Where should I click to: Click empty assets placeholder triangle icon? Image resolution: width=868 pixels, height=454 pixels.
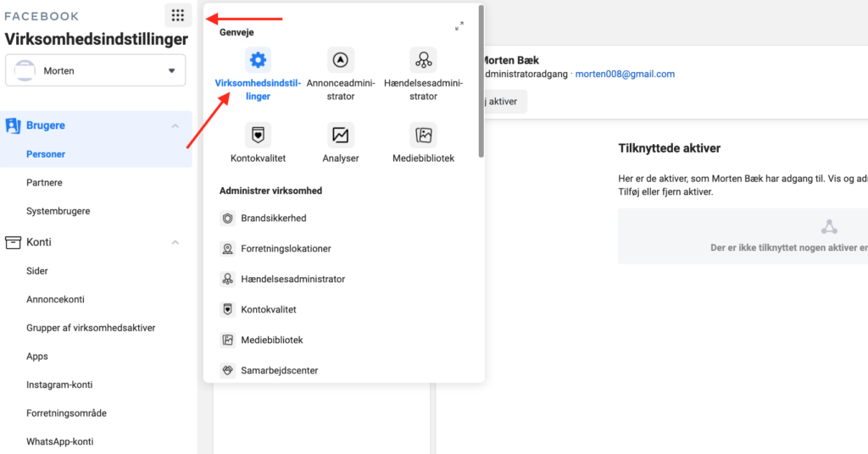(829, 227)
